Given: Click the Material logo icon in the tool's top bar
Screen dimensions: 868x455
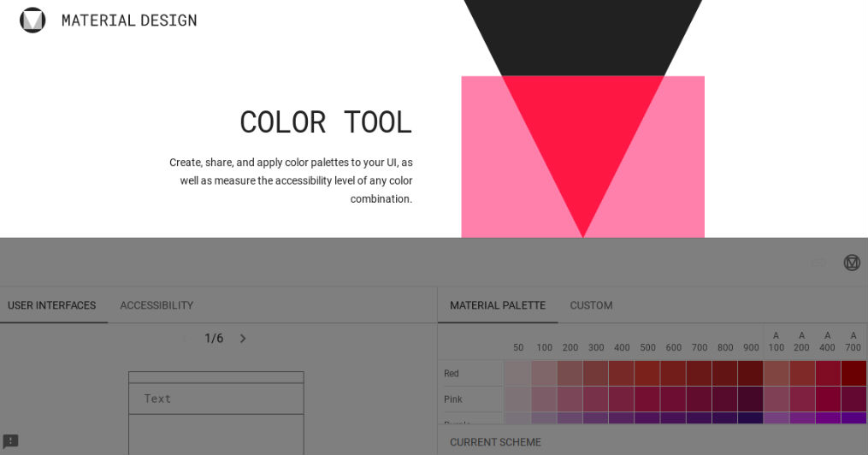Looking at the screenshot, I should coord(852,263).
